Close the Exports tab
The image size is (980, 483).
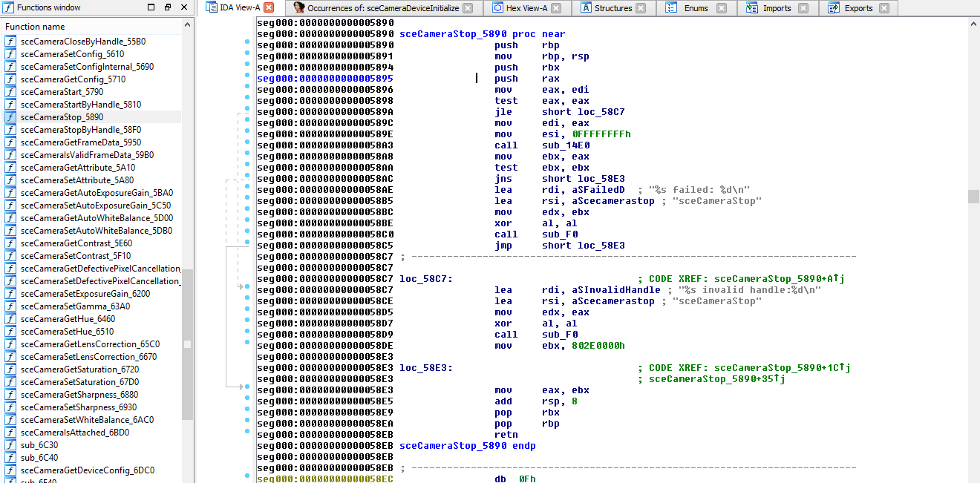click(x=883, y=8)
